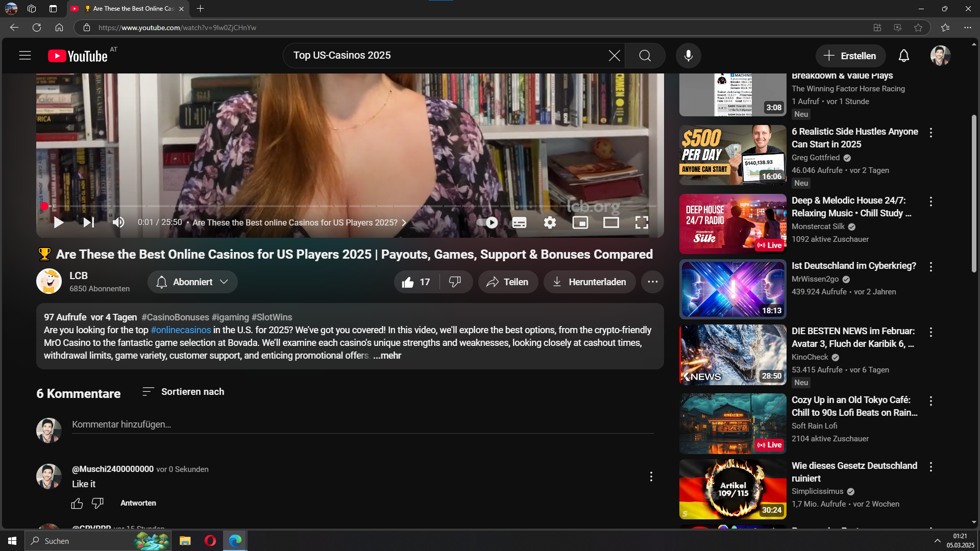The image size is (980, 551).
Task: Go back in browser history
Action: point(14,28)
